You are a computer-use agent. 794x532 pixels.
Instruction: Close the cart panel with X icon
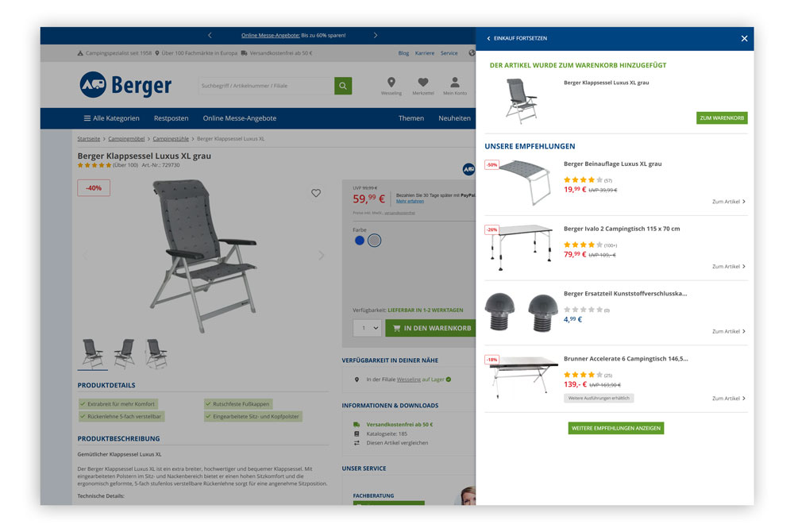pyautogui.click(x=744, y=38)
